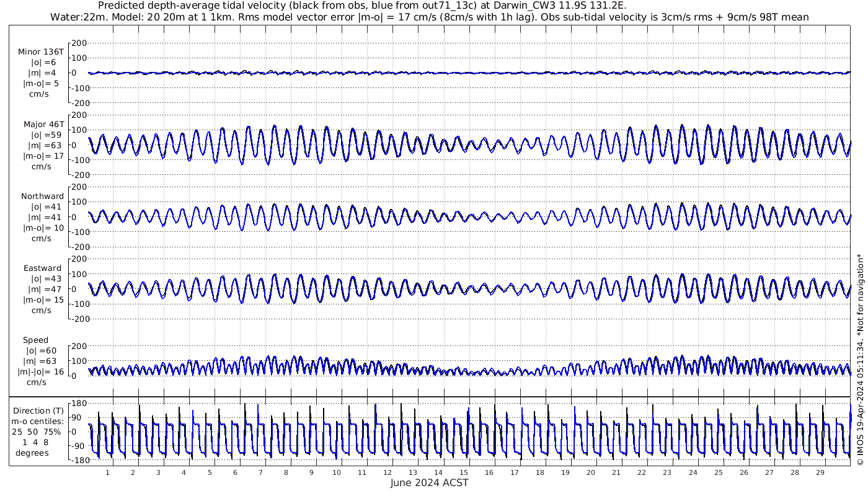Select the "Direction (T)" panel label
Image resolution: width=868 pixels, height=496 pixels.
(38, 411)
